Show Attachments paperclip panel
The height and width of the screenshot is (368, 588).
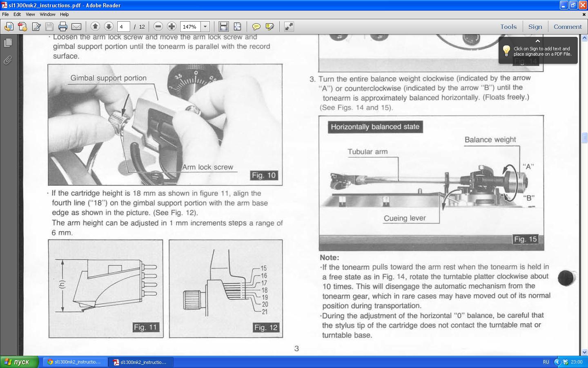8,61
